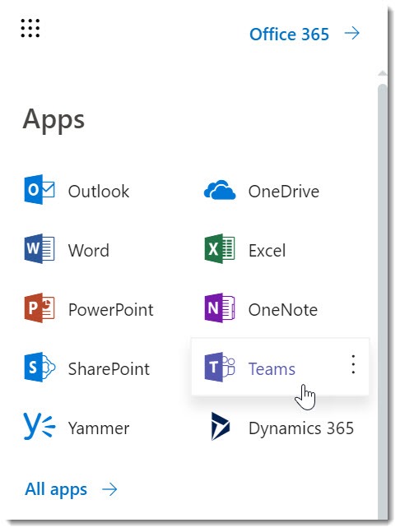Open the Teams more options menu

(x=353, y=364)
